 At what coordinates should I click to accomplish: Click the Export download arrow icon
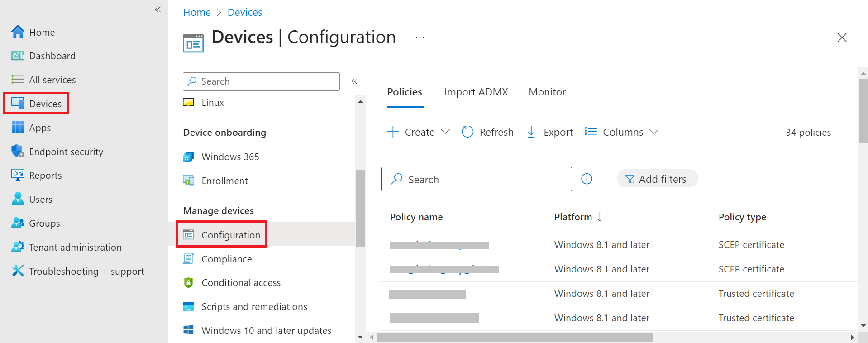pyautogui.click(x=532, y=132)
